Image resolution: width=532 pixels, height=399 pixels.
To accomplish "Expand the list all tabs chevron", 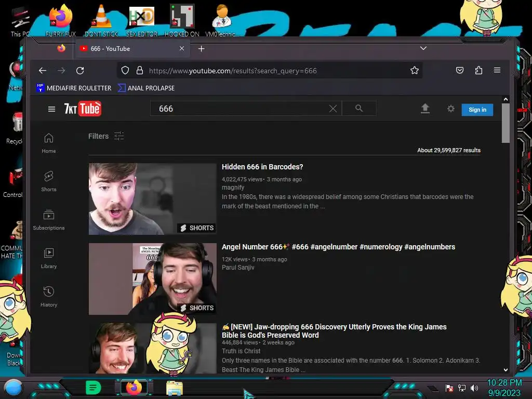I will click(x=423, y=48).
